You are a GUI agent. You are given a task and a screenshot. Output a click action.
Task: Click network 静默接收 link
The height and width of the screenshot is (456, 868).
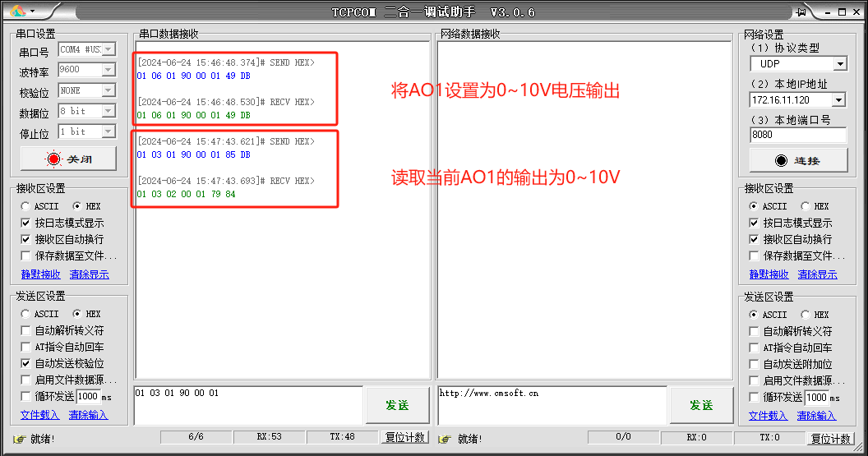coord(769,274)
